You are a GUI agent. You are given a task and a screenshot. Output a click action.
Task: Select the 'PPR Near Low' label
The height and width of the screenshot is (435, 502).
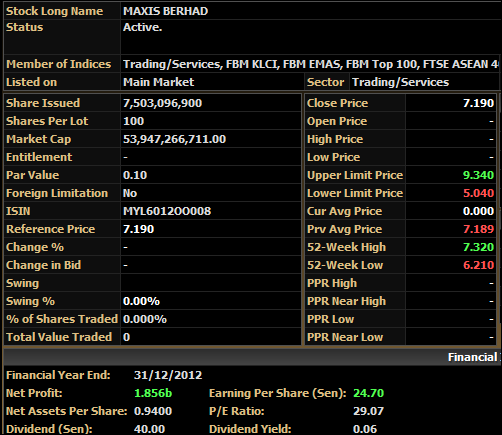click(x=345, y=337)
